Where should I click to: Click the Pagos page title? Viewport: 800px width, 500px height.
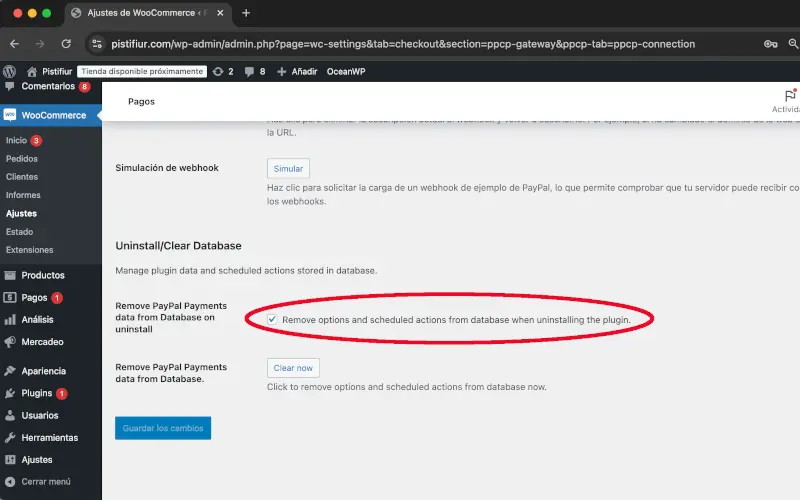(141, 102)
